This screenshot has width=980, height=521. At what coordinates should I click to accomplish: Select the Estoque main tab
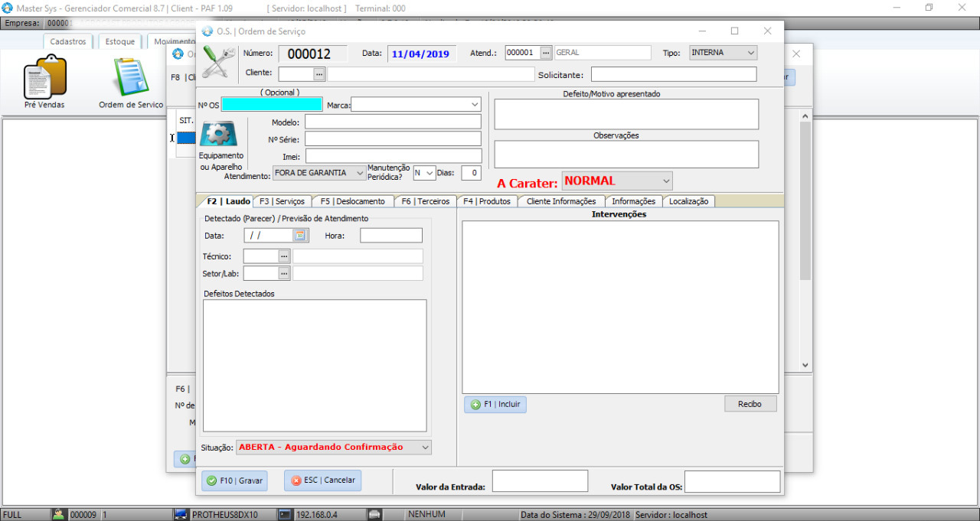coord(119,41)
